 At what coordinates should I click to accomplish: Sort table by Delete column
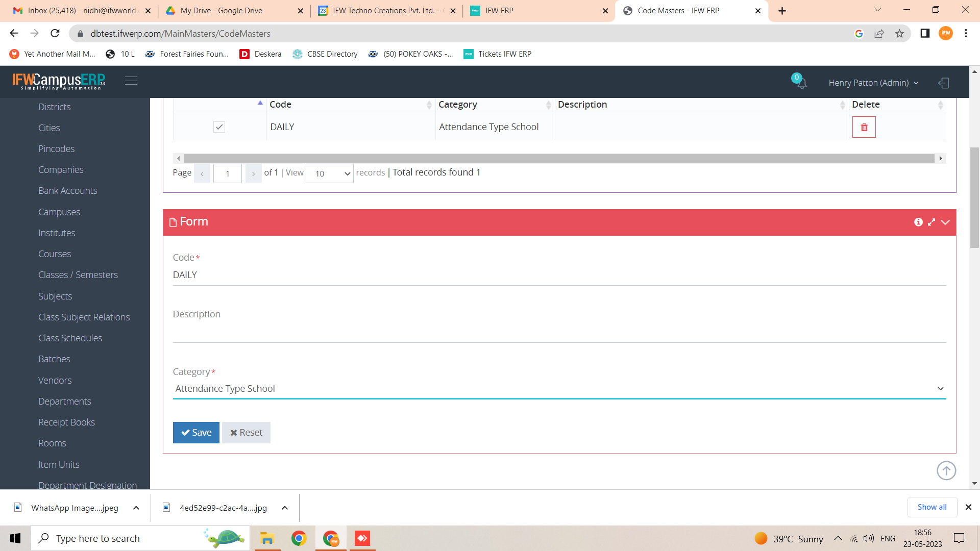[897, 105]
